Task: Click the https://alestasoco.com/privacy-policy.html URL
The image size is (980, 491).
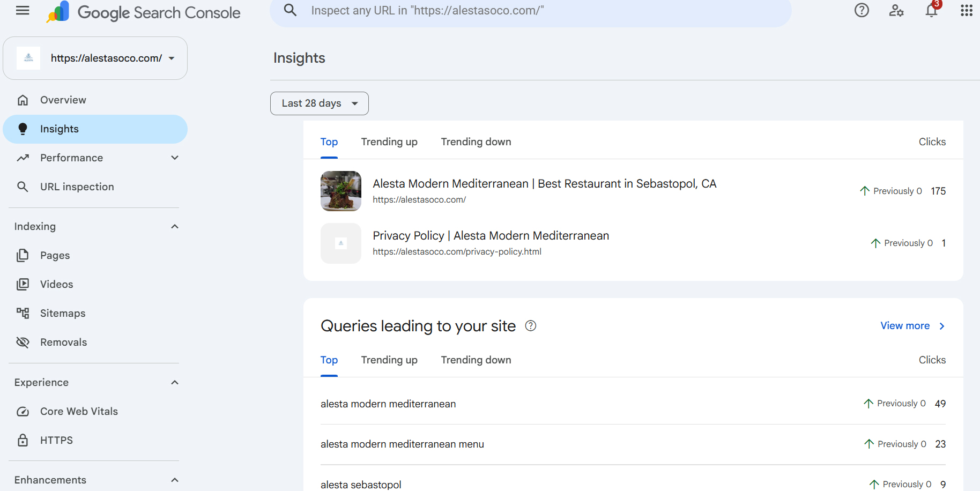Action: tap(457, 252)
